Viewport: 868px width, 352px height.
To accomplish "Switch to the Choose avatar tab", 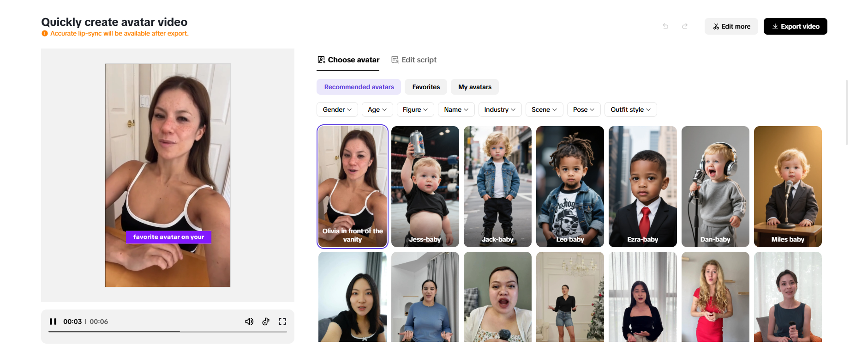I will (x=348, y=60).
